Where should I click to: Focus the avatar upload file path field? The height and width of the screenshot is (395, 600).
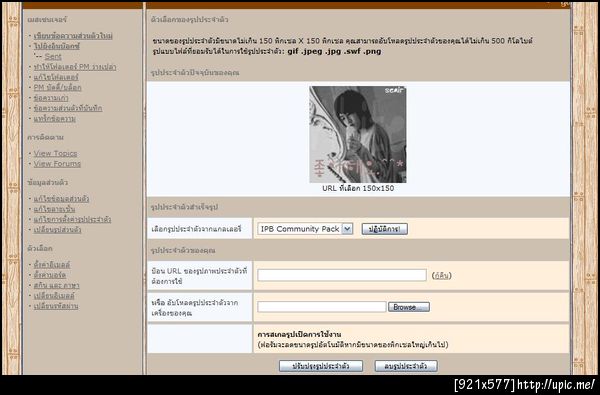click(321, 307)
